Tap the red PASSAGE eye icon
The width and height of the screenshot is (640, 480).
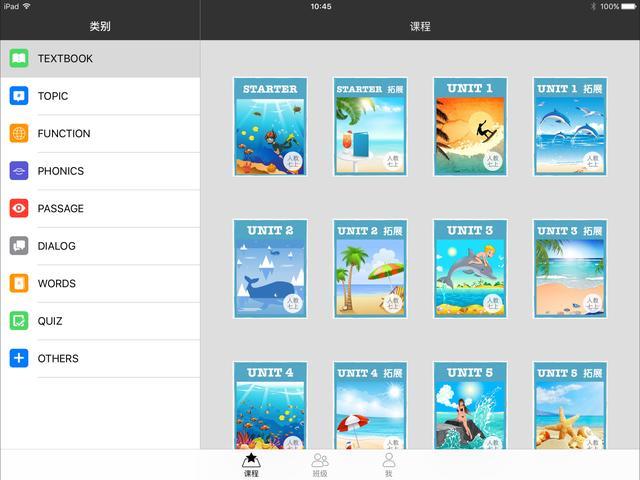[x=19, y=208]
